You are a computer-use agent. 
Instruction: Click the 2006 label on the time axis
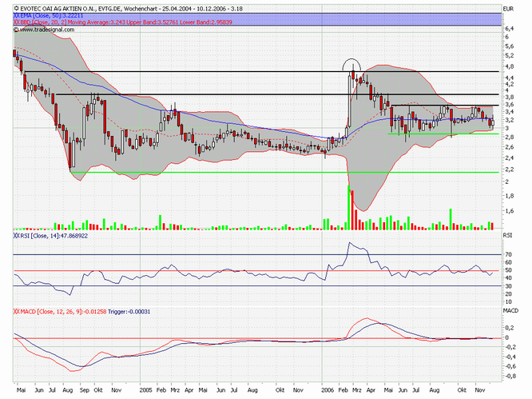tap(328, 390)
